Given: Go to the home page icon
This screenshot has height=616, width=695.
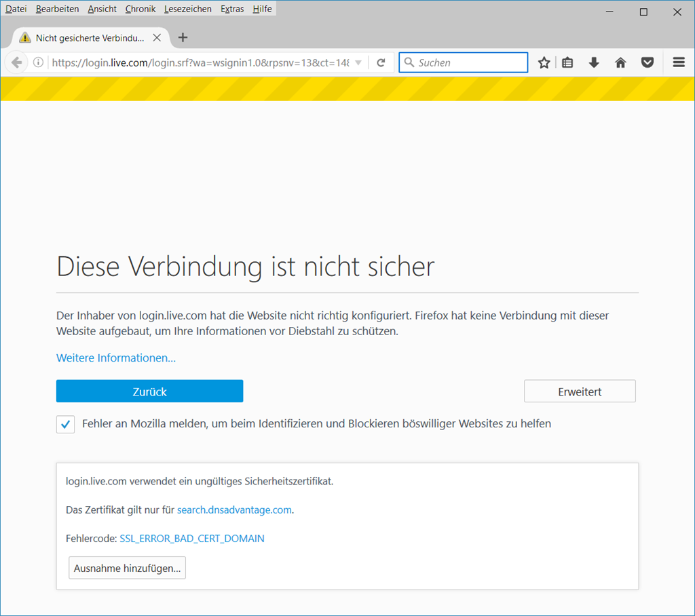Looking at the screenshot, I should [620, 62].
